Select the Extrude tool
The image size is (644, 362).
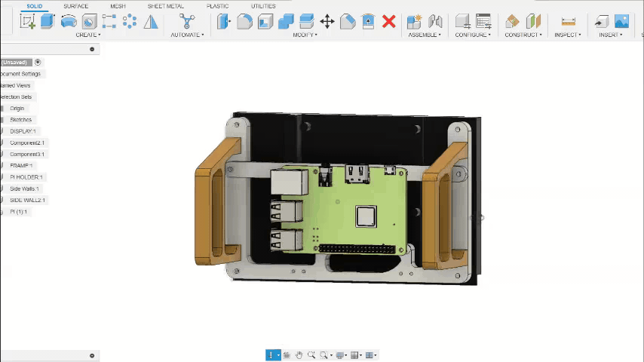tap(48, 21)
